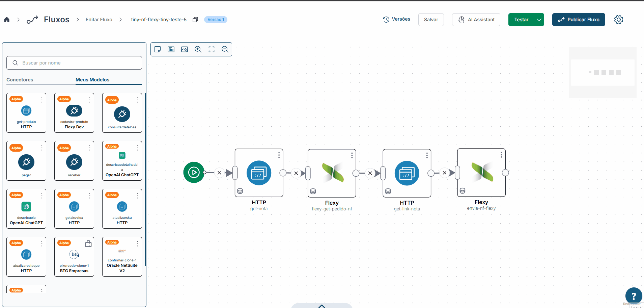Select the descricaoia OpenAI ChatGPT card
Screen dimensions: 644x308
pyautogui.click(x=26, y=209)
